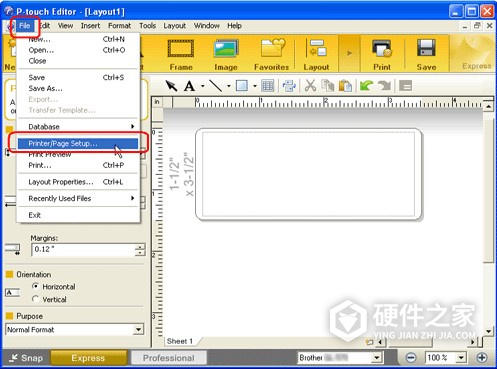Choose Save in File menu
Viewport: 497px width, 369px height.
pos(78,77)
